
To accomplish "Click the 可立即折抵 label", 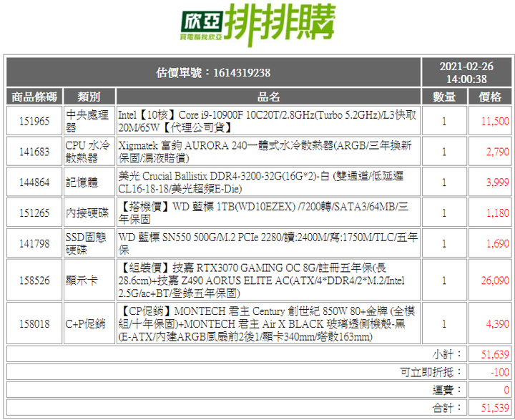I will tap(431, 372).
